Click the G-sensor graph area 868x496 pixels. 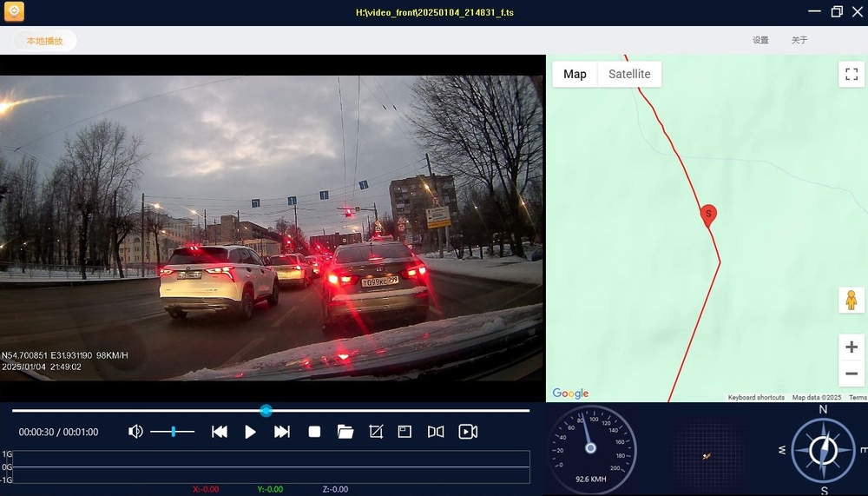tap(271, 466)
